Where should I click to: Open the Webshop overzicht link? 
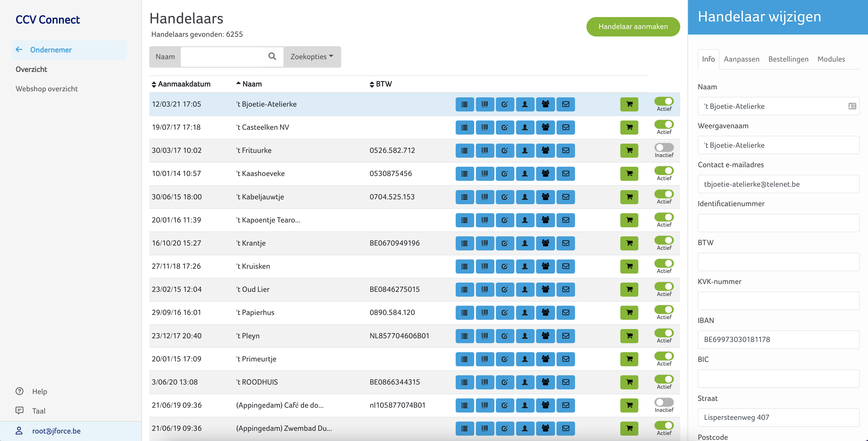click(x=47, y=89)
